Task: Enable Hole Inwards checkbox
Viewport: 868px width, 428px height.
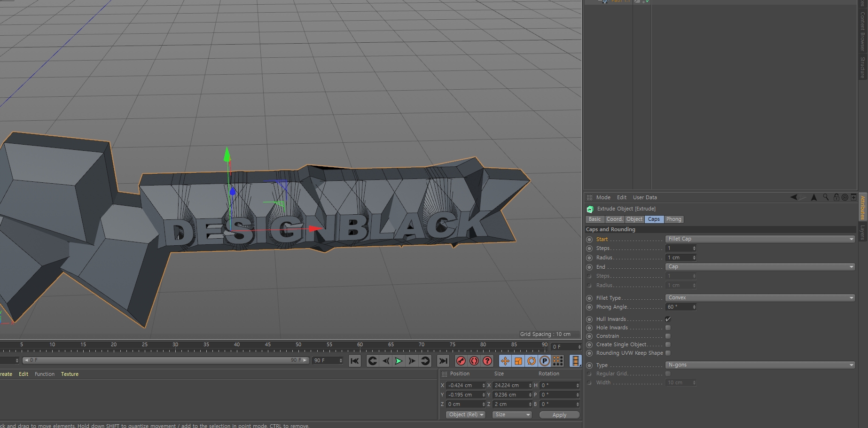Action: pyautogui.click(x=668, y=328)
